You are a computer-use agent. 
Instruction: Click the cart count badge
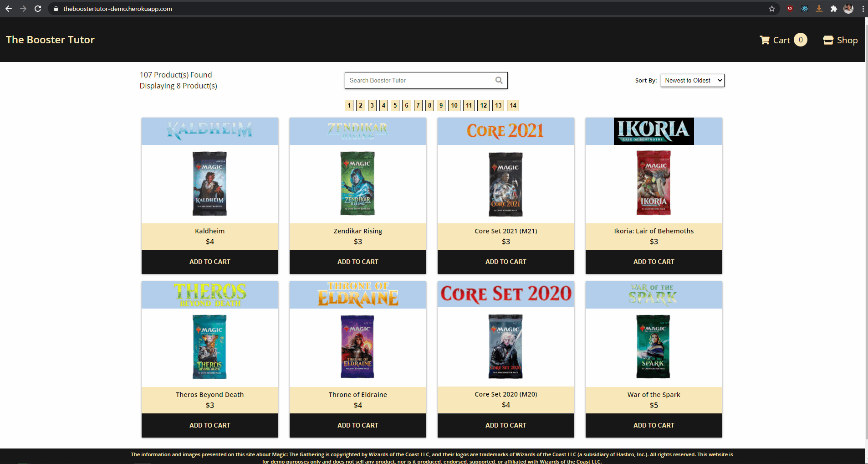801,40
